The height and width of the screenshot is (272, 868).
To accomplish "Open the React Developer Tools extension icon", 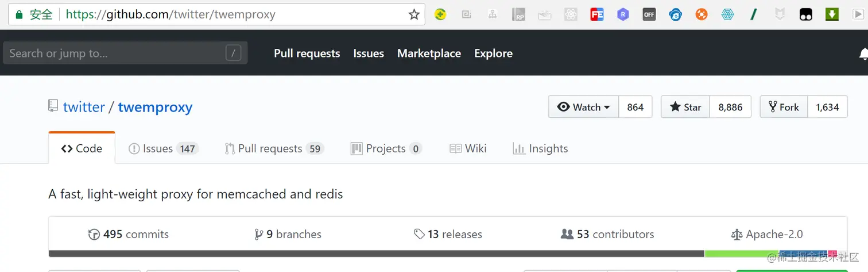I will coord(571,14).
